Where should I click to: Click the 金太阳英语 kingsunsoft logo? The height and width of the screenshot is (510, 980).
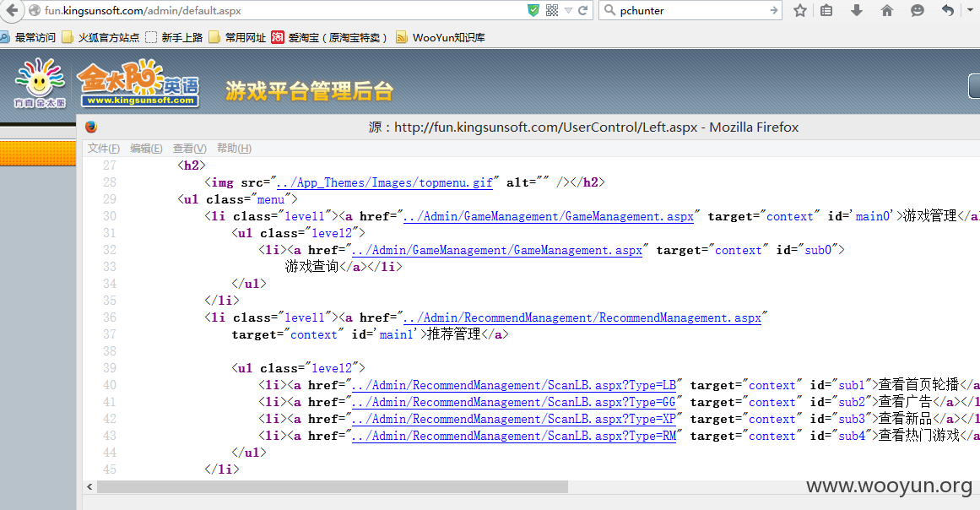point(138,84)
